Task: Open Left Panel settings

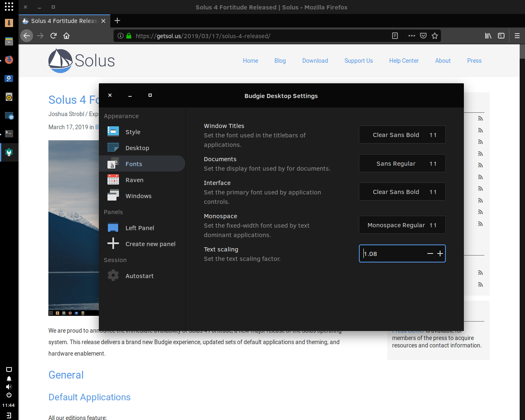Action: pos(140,228)
